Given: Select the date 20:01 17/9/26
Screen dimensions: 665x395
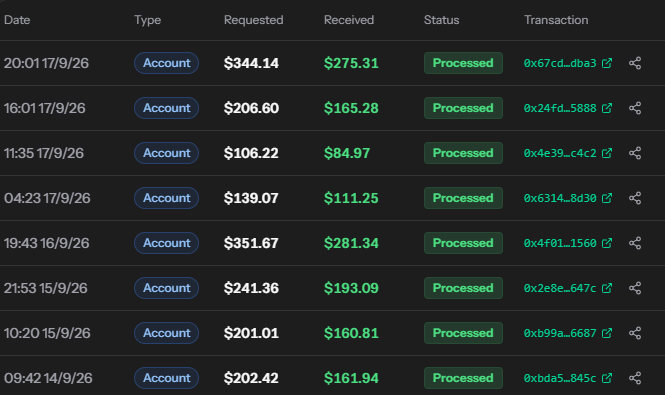Looking at the screenshot, I should pyautogui.click(x=46, y=63).
